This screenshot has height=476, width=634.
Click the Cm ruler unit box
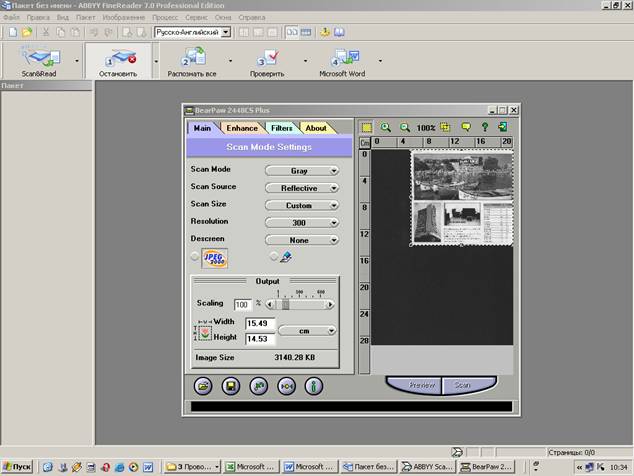(365, 143)
